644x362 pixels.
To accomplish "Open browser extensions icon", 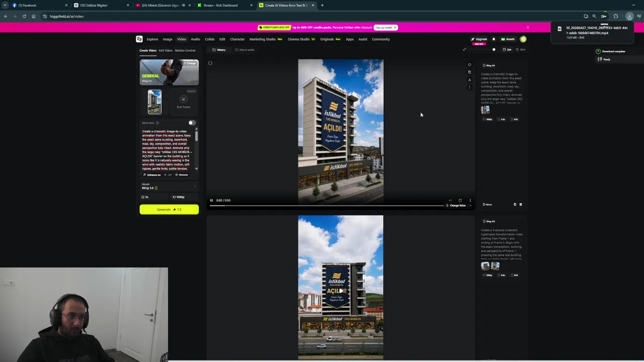I will click(616, 16).
